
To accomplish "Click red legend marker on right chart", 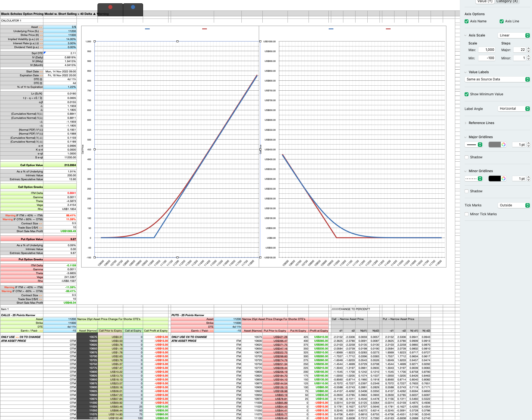I will pos(388,29).
